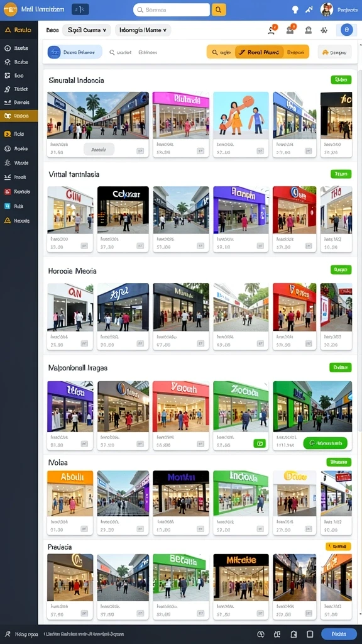
Task: Click the lightbulb icon in top bar
Action: (295, 9)
